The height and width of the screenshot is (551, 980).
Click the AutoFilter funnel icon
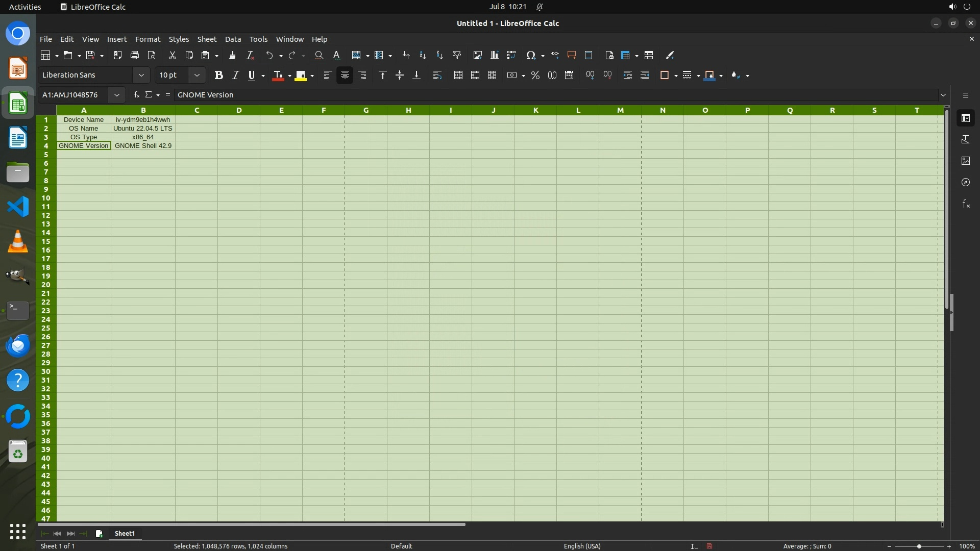(457, 55)
